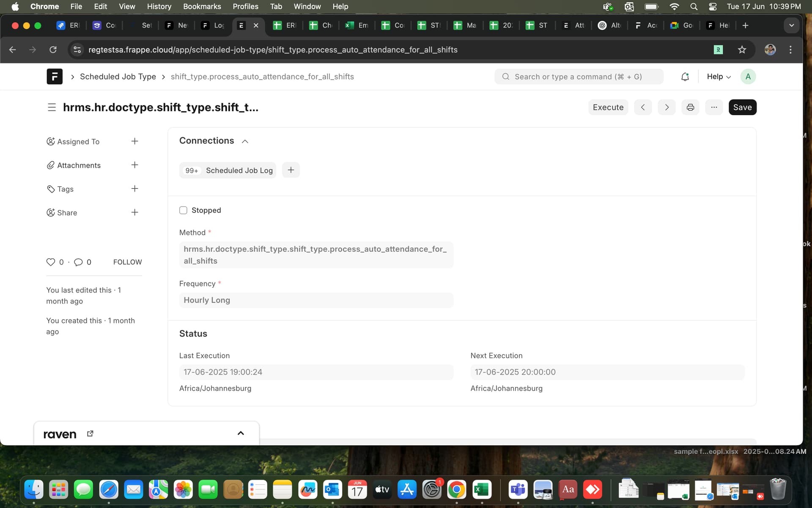Close the current browser tab

[256, 25]
